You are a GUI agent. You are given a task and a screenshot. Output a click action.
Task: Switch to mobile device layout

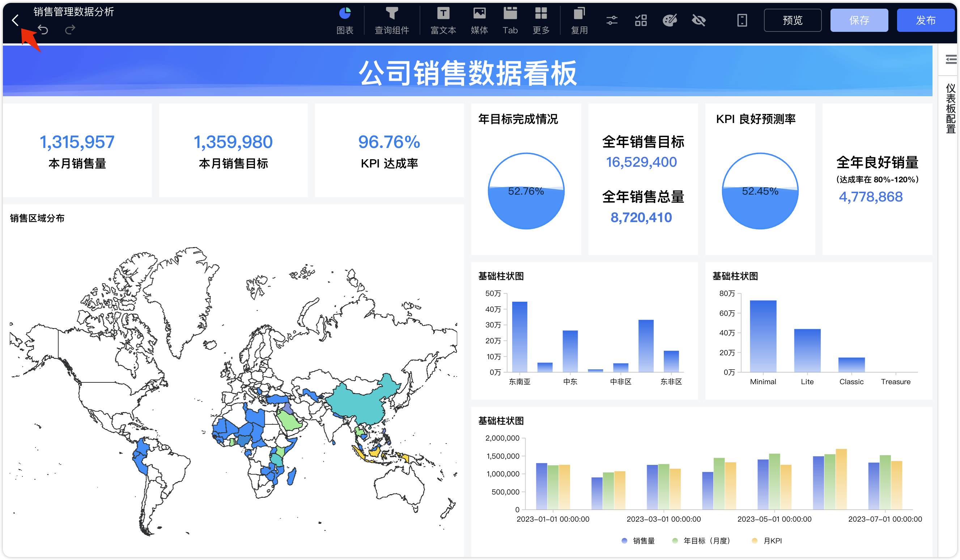pos(742,20)
